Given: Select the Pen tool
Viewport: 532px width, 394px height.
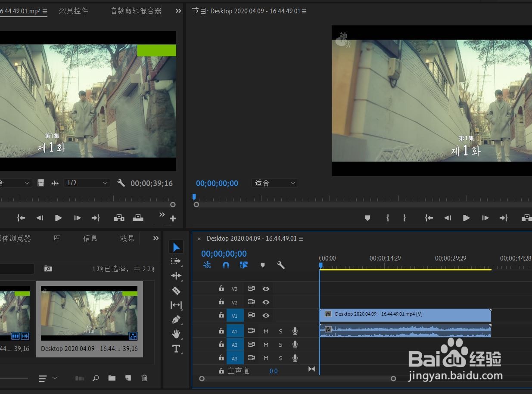Looking at the screenshot, I should [176, 320].
